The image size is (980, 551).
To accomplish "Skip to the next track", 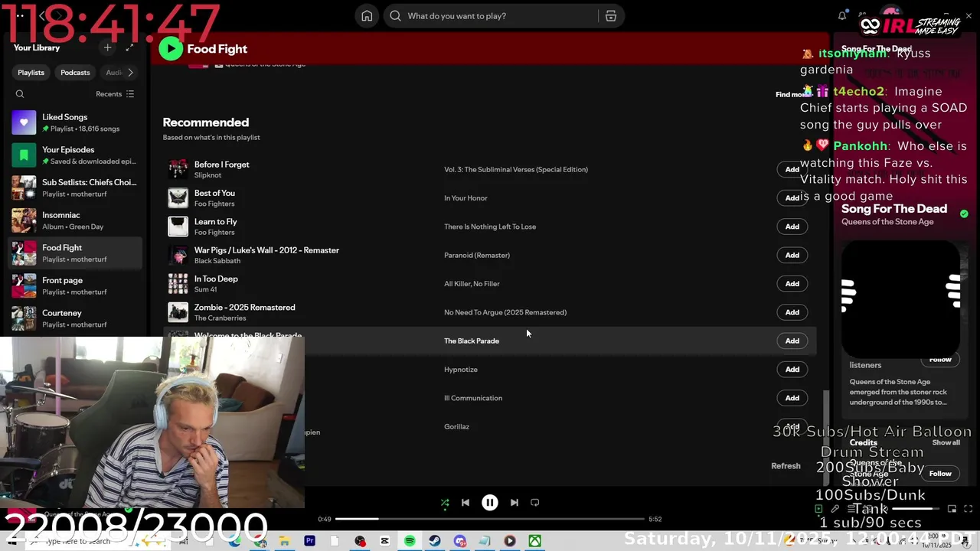I will pos(514,503).
